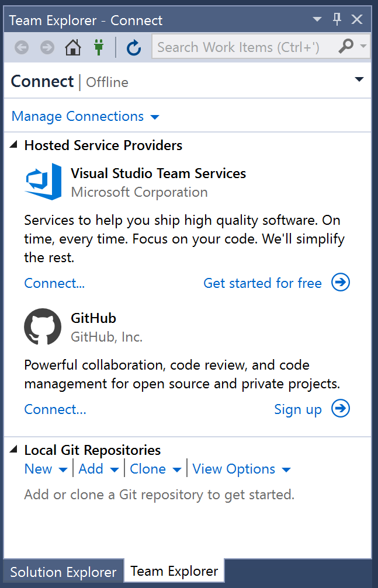The width and height of the screenshot is (378, 588).
Task: Click into the Search Work Items field
Action: [x=244, y=47]
